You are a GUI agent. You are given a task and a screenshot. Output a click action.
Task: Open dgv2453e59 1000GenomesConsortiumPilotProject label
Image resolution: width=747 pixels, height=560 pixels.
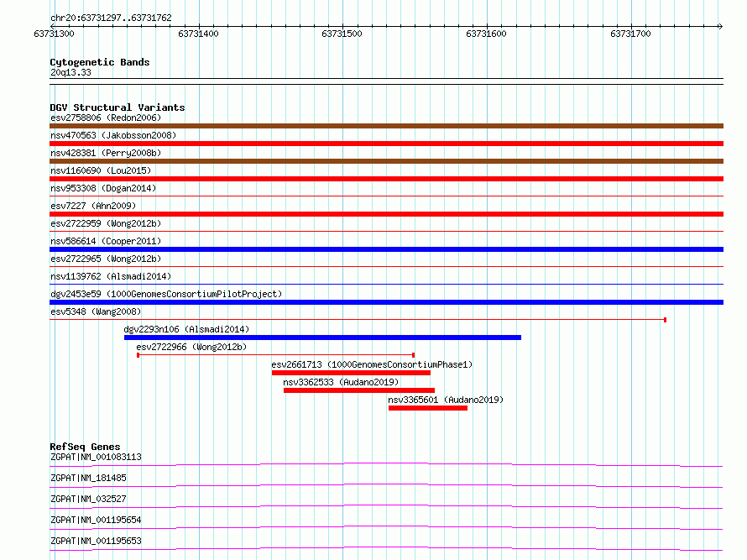(166, 294)
